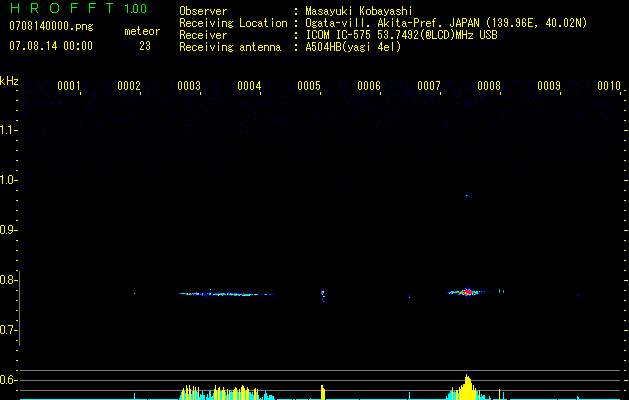Click the HROFFT 1.0.0 title text

click(x=79, y=8)
